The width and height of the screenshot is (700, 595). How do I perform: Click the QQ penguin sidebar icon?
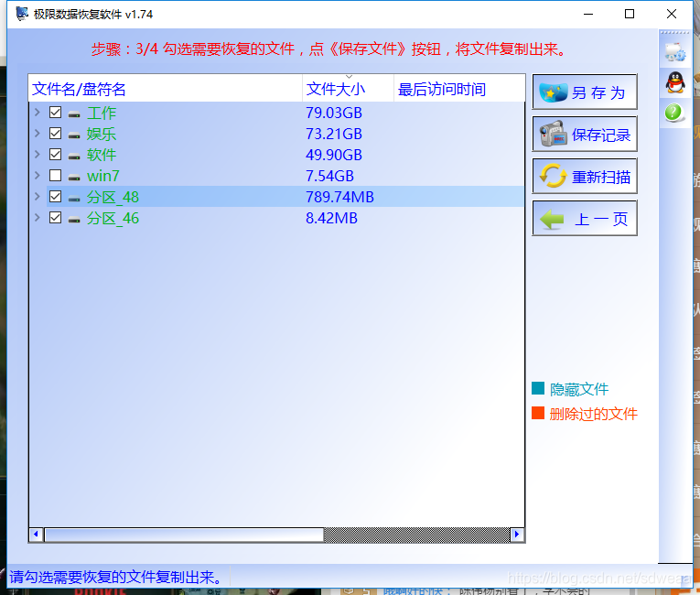coord(675,82)
